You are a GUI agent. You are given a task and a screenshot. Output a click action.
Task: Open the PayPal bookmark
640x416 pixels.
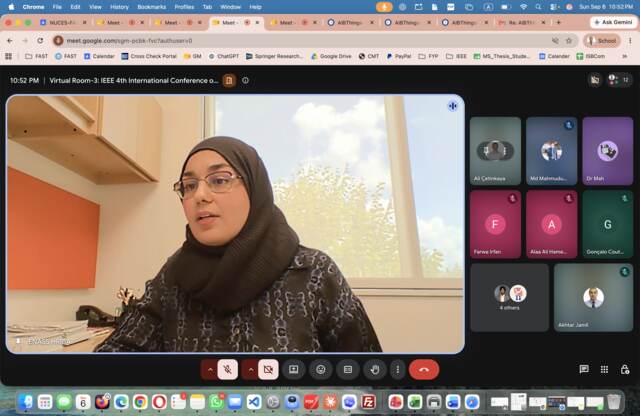click(x=399, y=56)
